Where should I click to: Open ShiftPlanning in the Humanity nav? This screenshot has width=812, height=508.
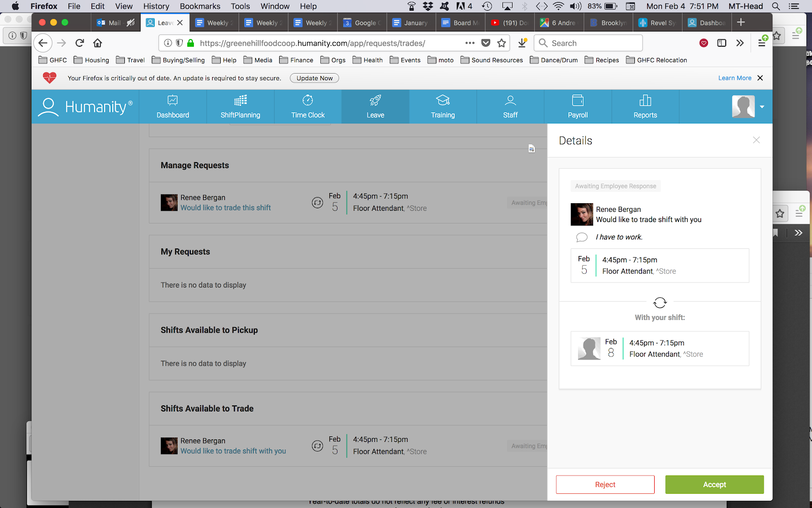(240, 107)
